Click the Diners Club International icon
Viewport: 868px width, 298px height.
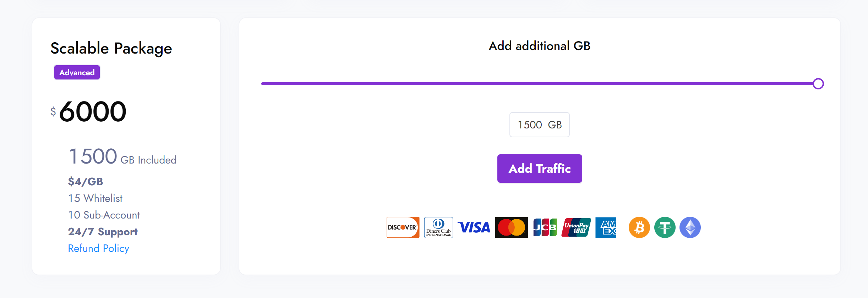pos(438,227)
